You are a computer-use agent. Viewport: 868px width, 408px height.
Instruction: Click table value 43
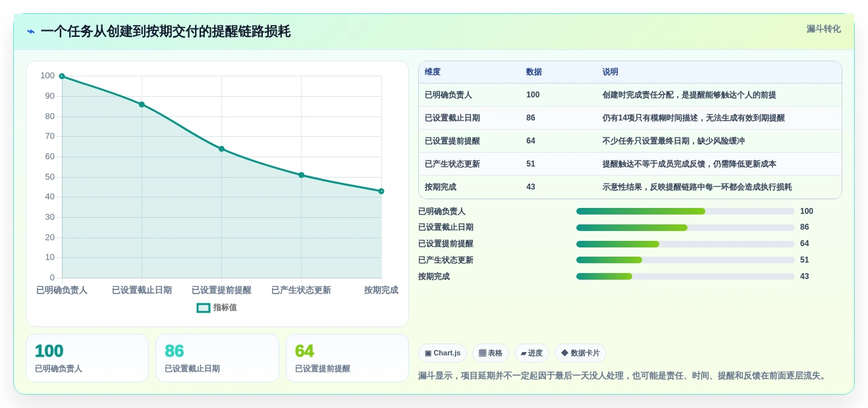(531, 187)
